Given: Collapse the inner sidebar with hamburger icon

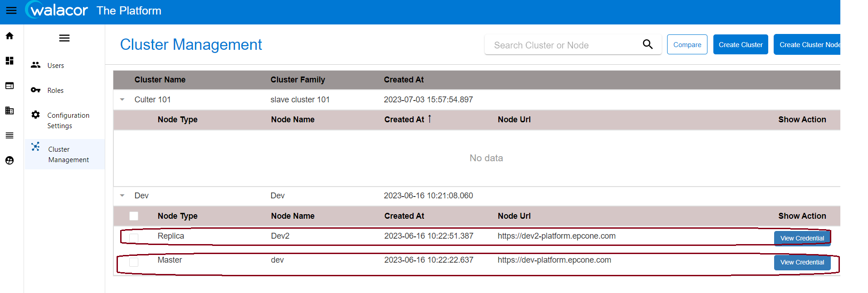Looking at the screenshot, I should click(64, 38).
